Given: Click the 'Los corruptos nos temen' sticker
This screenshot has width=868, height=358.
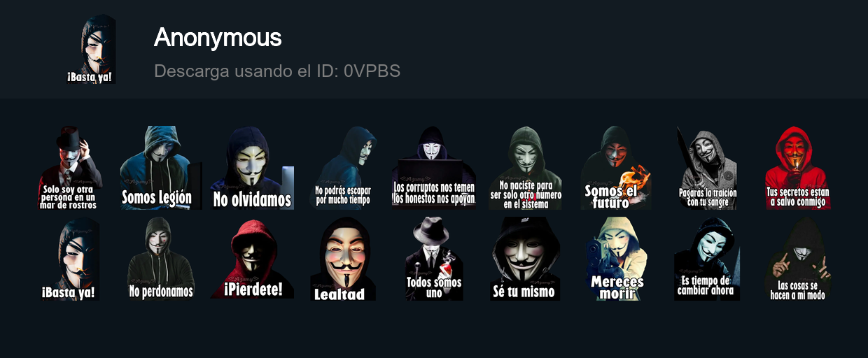Looking at the screenshot, I should [x=434, y=168].
